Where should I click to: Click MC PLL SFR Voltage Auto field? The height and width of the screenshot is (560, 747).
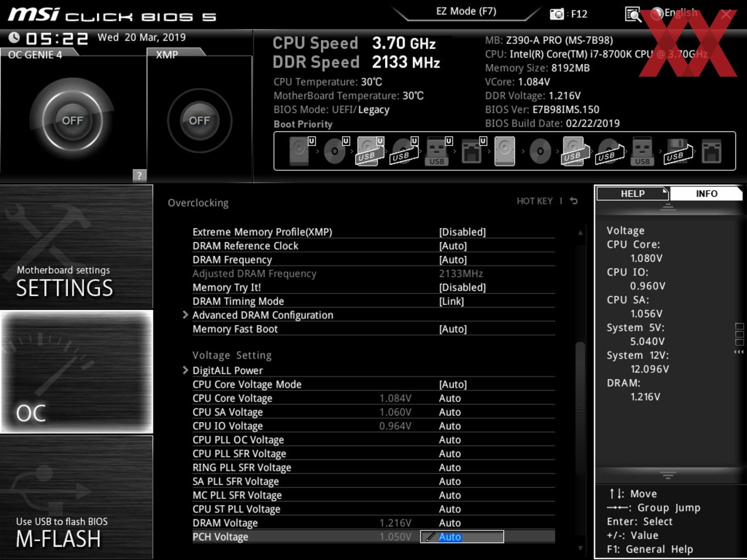click(x=450, y=495)
